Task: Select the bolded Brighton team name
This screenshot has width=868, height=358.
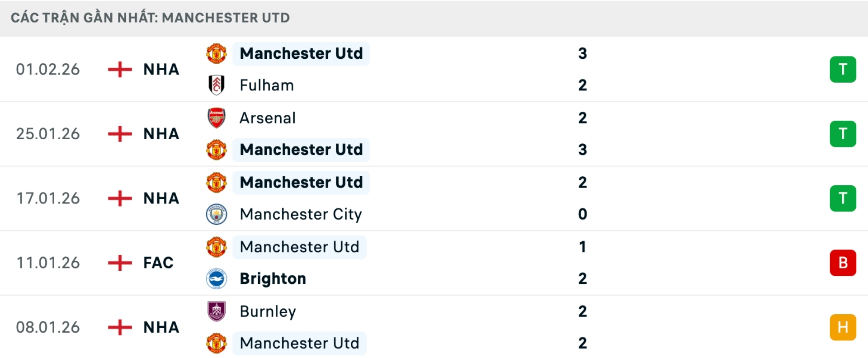Action: (x=272, y=279)
